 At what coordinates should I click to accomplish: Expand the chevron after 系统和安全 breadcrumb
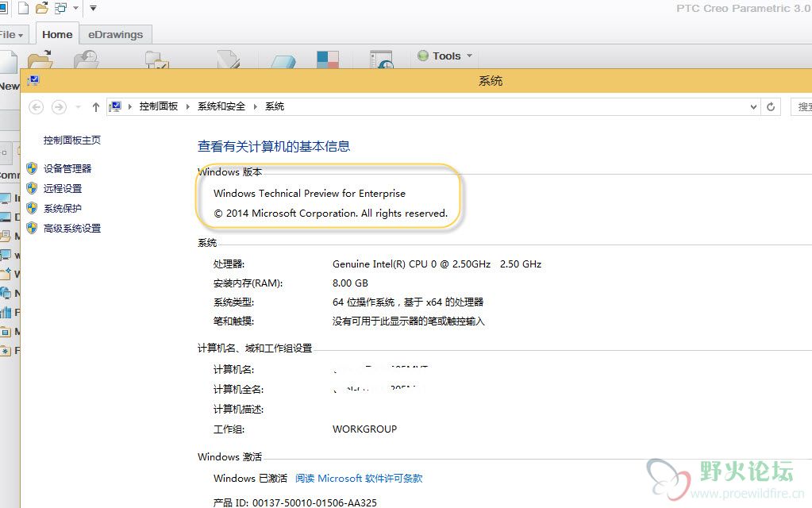point(255,106)
